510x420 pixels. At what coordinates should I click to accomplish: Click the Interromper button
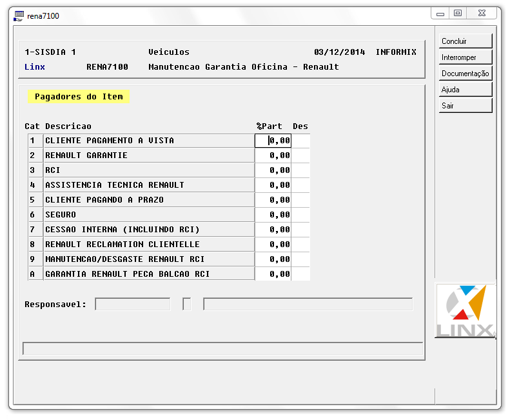tap(465, 57)
